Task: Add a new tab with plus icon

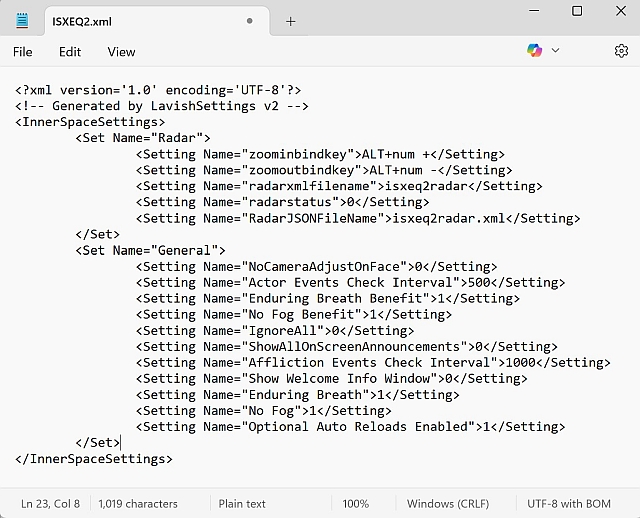Action: pos(291,21)
